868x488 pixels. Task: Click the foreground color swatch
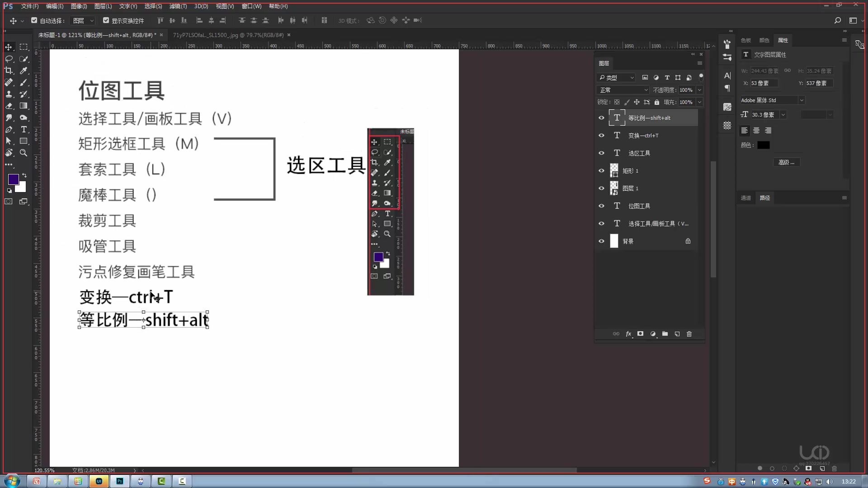click(13, 178)
